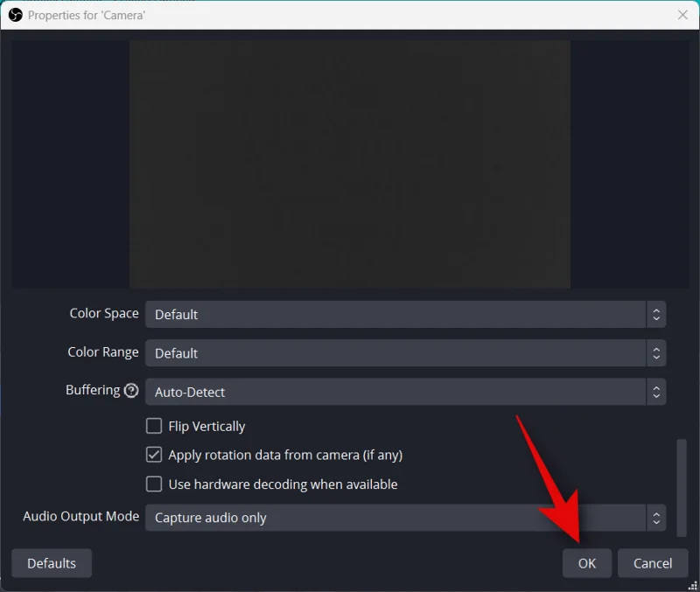Enable Use hardware decoding when available
Image resolution: width=700 pixels, height=592 pixels.
(x=154, y=484)
